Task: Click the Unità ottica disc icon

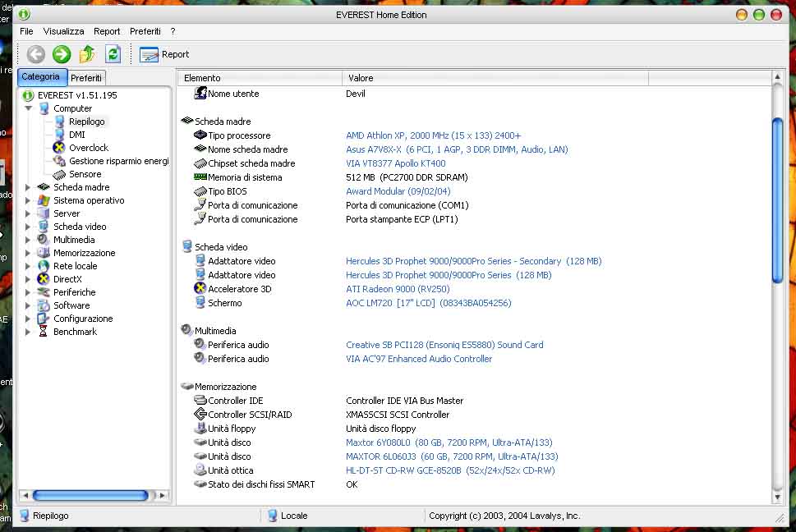Action: coord(200,470)
